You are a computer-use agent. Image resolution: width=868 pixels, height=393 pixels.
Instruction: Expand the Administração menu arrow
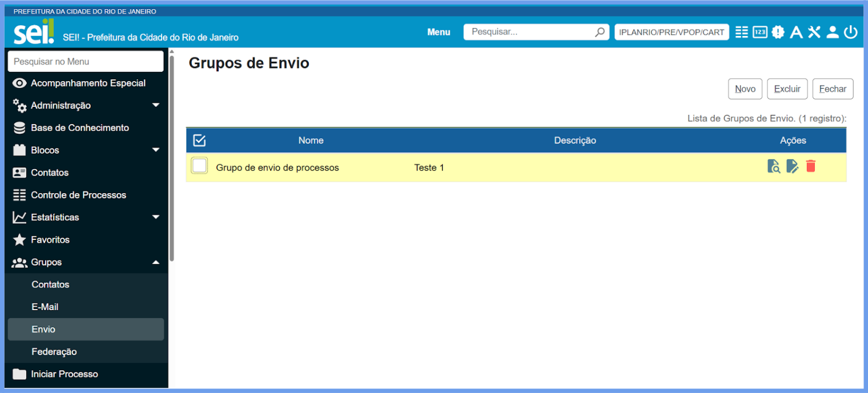(x=156, y=105)
